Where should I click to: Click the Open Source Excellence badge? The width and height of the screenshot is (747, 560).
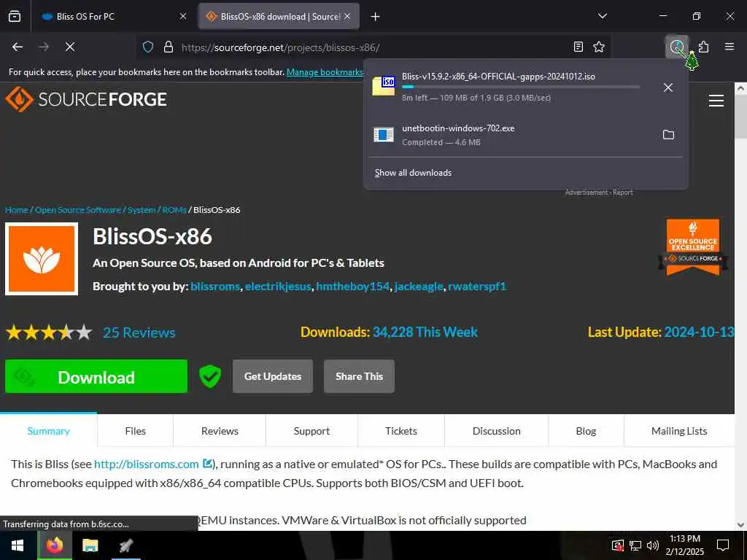click(x=693, y=247)
